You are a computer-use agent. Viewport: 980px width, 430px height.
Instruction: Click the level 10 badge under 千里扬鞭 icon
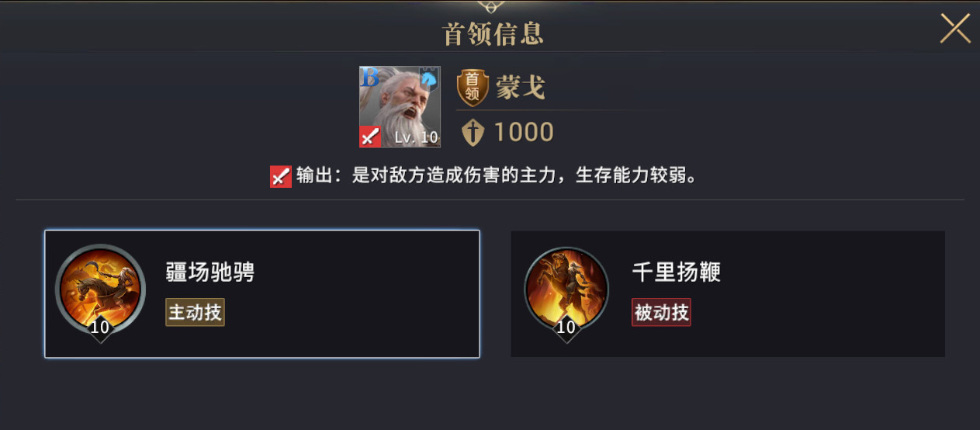click(566, 328)
